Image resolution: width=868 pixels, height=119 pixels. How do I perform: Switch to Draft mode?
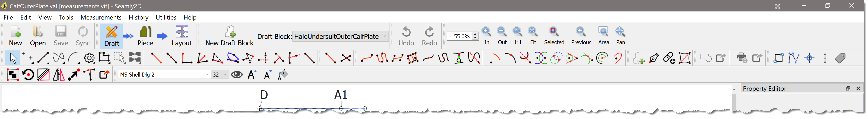(112, 36)
